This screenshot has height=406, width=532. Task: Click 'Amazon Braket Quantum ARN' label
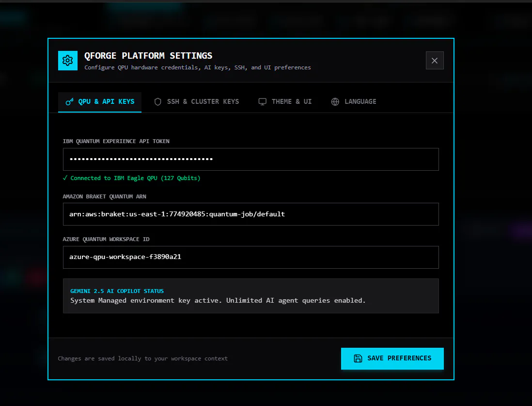(x=105, y=196)
